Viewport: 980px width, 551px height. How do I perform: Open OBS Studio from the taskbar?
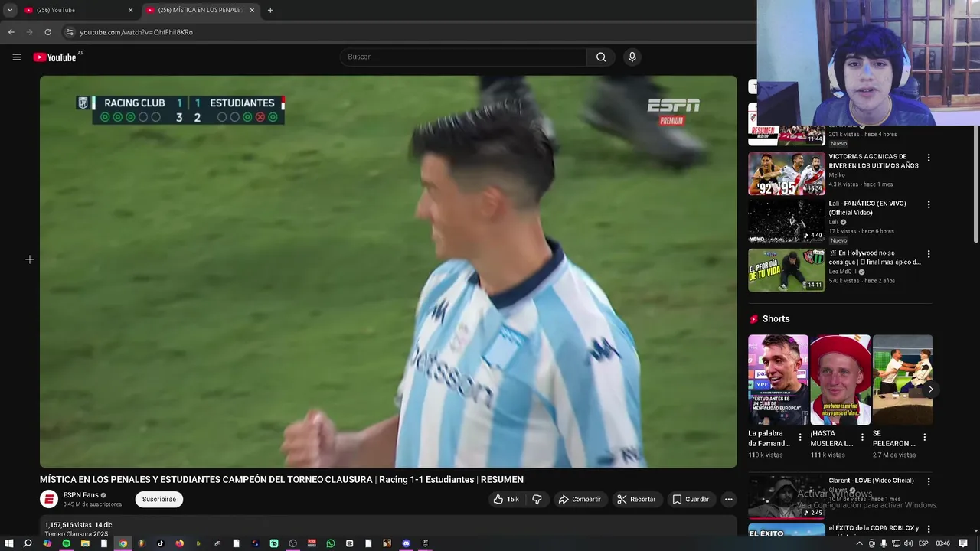point(292,543)
